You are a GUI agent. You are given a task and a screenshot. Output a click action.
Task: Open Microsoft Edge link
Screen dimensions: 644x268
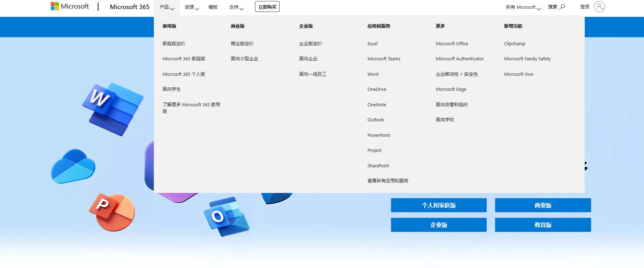451,89
